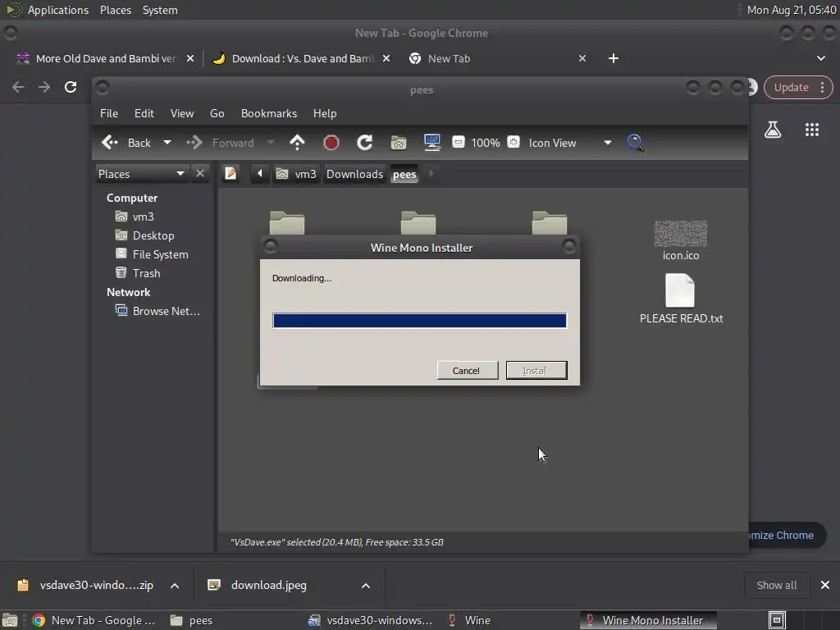The width and height of the screenshot is (840, 630).
Task: Open Chrome tab search chevron
Action: 820,58
